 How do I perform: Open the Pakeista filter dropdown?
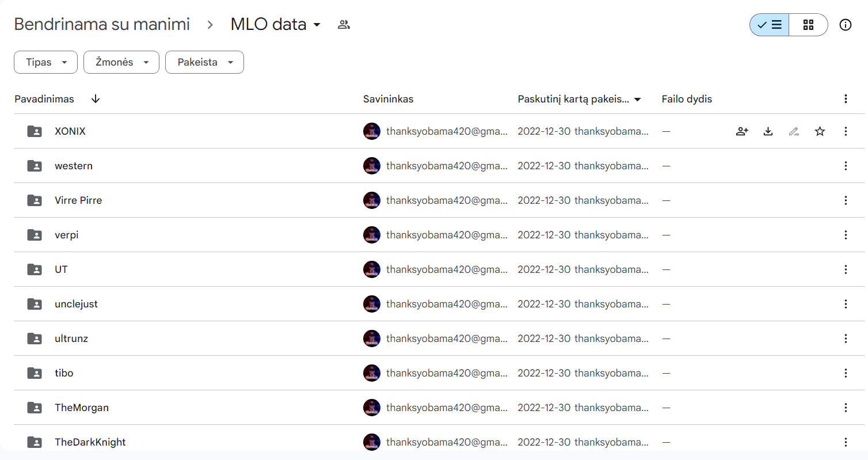tap(204, 62)
